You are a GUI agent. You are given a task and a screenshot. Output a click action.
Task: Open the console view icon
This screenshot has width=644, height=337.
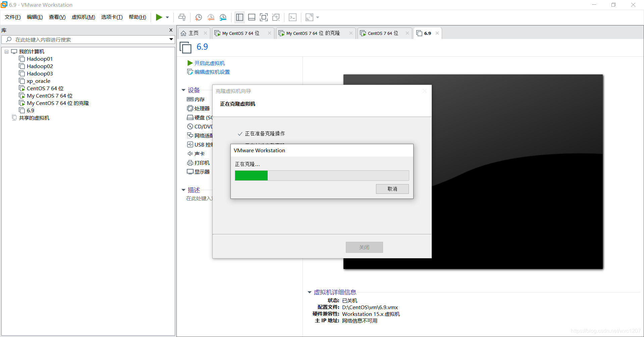(x=292, y=17)
